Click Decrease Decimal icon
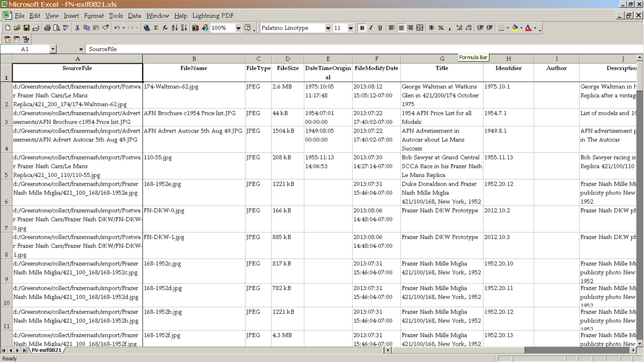Screen dimensions: 644x362 (x=469, y=28)
